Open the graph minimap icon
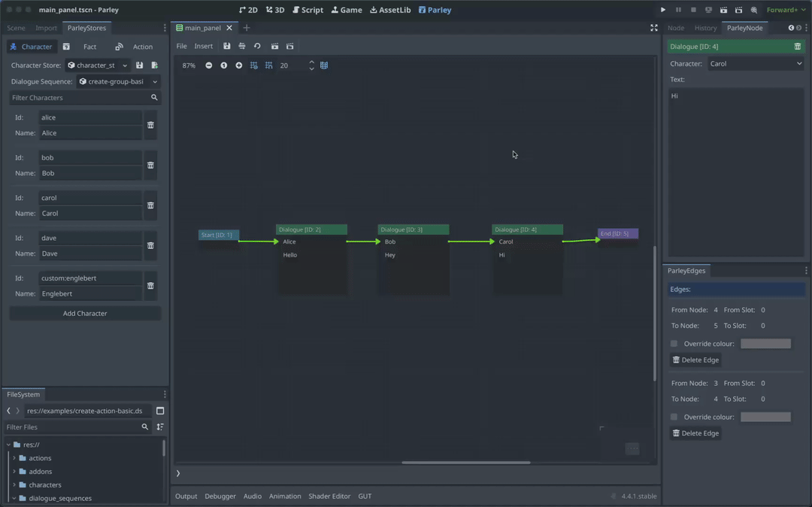Image resolution: width=812 pixels, height=507 pixels. tap(323, 65)
